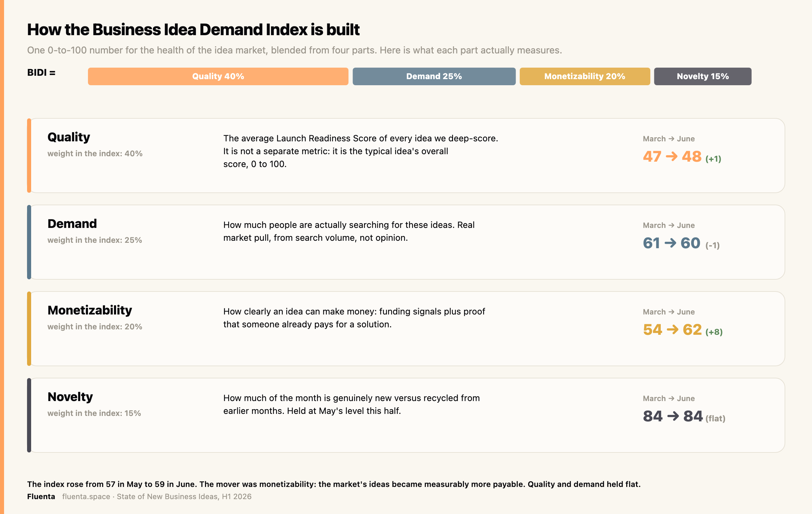Viewport: 812px width, 514px height.
Task: Click the Quality 40% bar segment
Action: click(x=218, y=76)
